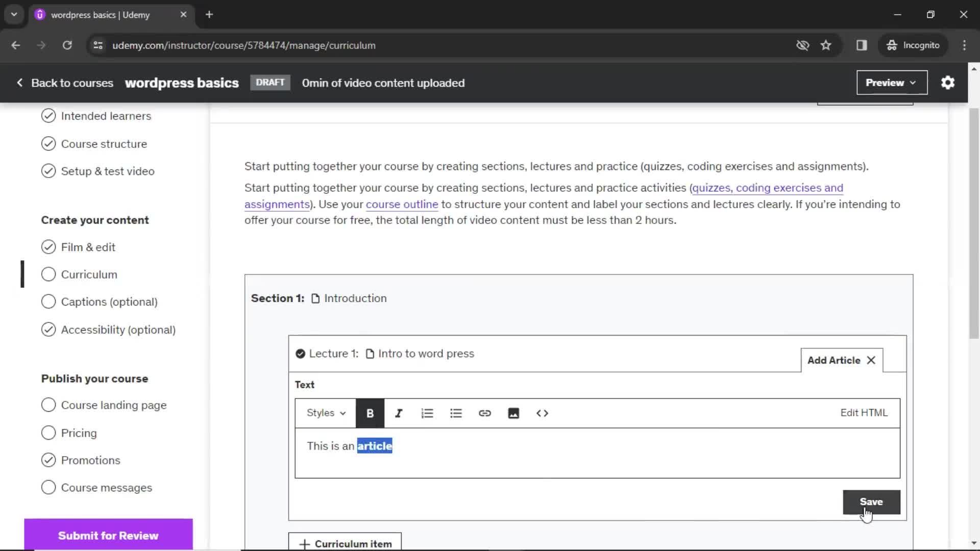The width and height of the screenshot is (980, 551).
Task: Open the browser side panel
Action: pos(862,45)
